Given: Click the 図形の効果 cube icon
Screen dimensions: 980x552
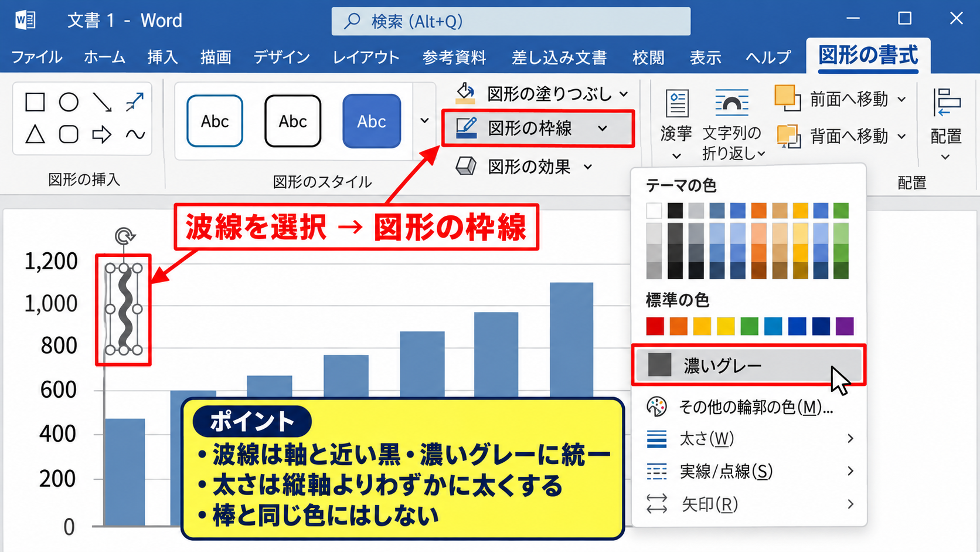Looking at the screenshot, I should click(x=466, y=167).
